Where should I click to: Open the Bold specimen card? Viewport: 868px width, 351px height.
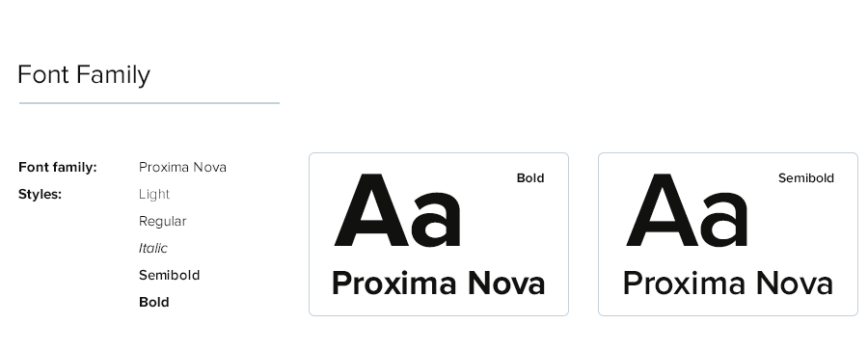(x=439, y=234)
